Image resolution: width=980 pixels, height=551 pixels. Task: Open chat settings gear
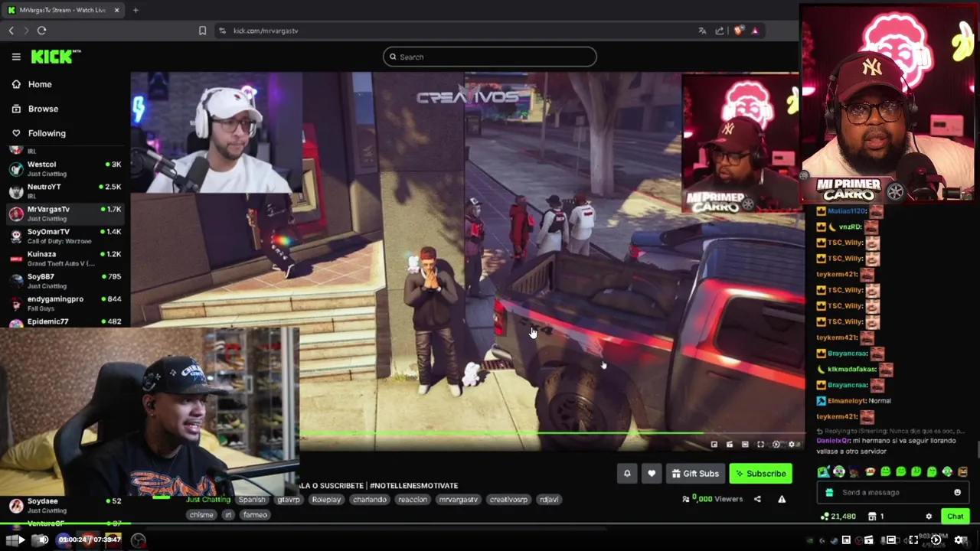click(x=929, y=517)
